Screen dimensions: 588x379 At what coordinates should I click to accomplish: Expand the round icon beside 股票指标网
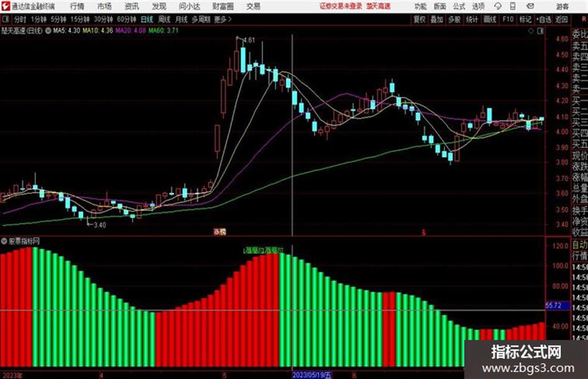4,241
